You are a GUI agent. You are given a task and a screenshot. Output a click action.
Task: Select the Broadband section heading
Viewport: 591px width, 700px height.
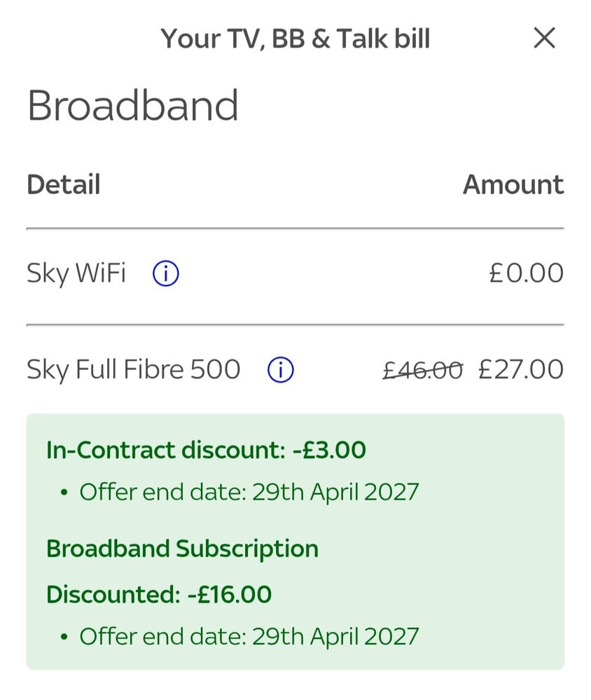pos(133,106)
